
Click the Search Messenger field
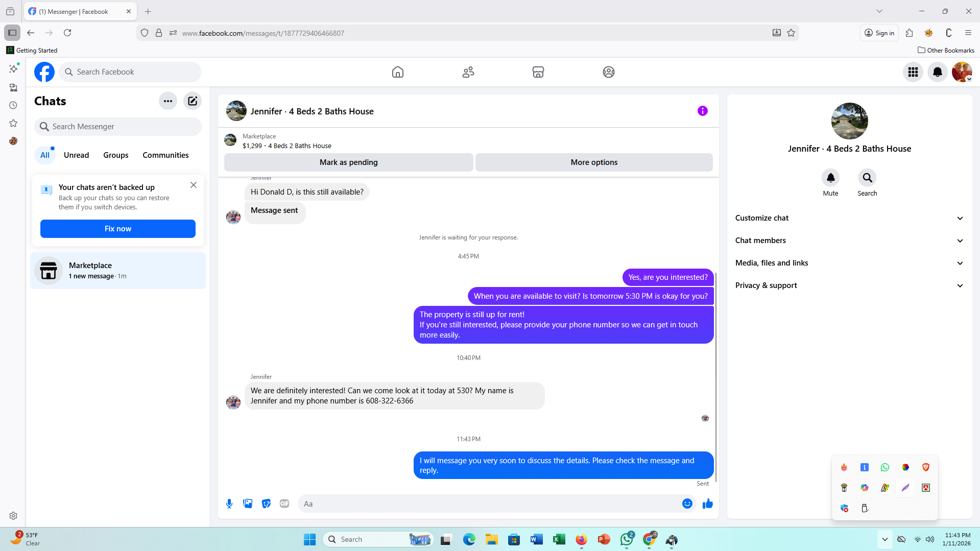pos(118,127)
